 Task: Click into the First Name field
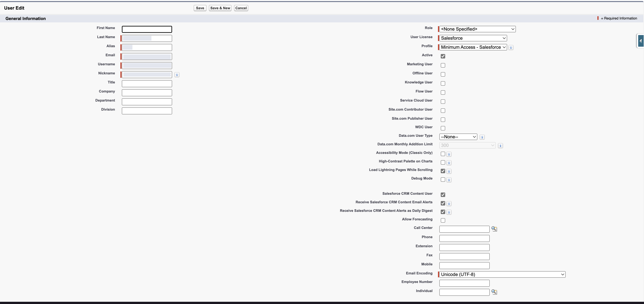[x=147, y=29]
